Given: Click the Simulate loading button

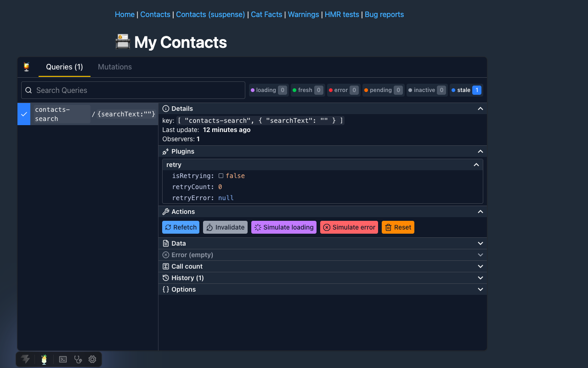Looking at the screenshot, I should (284, 227).
